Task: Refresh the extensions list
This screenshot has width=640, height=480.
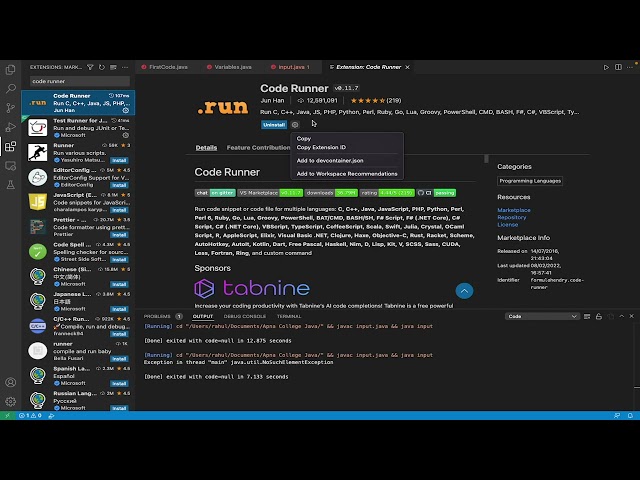Action: 102,67
